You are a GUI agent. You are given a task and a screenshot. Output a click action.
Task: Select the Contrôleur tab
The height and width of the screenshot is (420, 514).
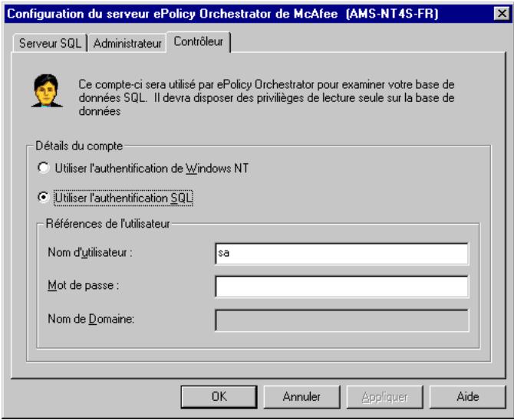click(199, 41)
